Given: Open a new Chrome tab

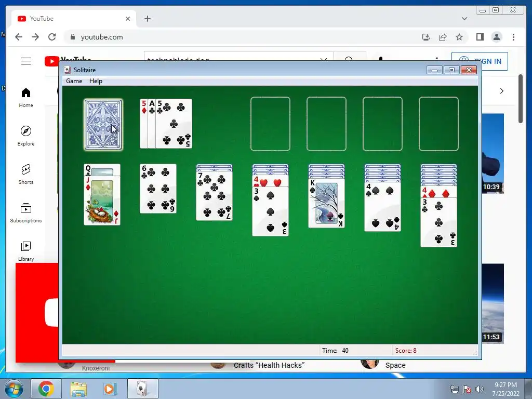Looking at the screenshot, I should pyautogui.click(x=147, y=19).
